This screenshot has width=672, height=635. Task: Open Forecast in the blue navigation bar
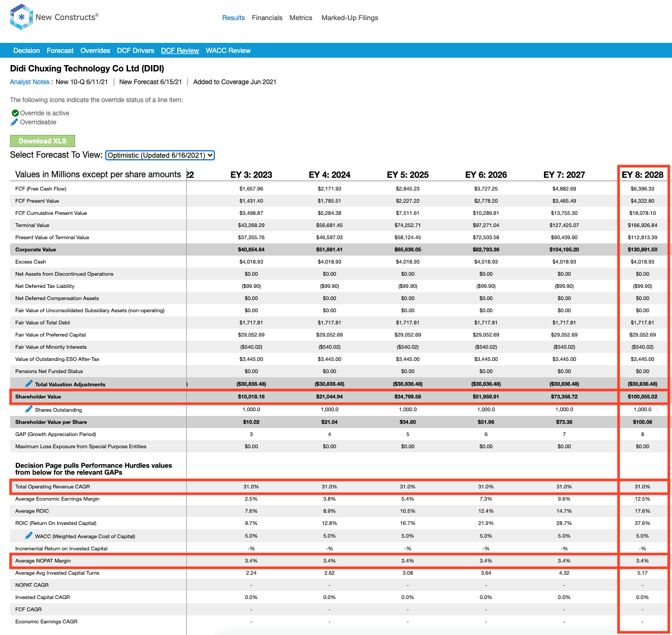point(60,51)
